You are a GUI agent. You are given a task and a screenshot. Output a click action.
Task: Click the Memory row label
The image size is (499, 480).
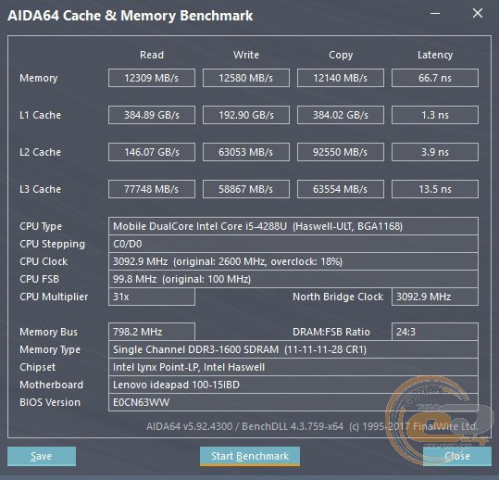[x=39, y=78]
